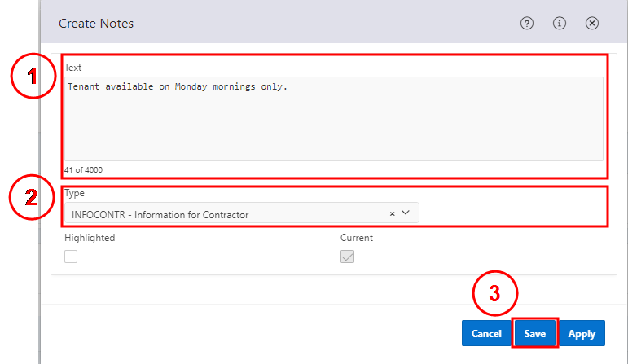The width and height of the screenshot is (628, 364).
Task: Click the Apply button
Action: [x=582, y=333]
